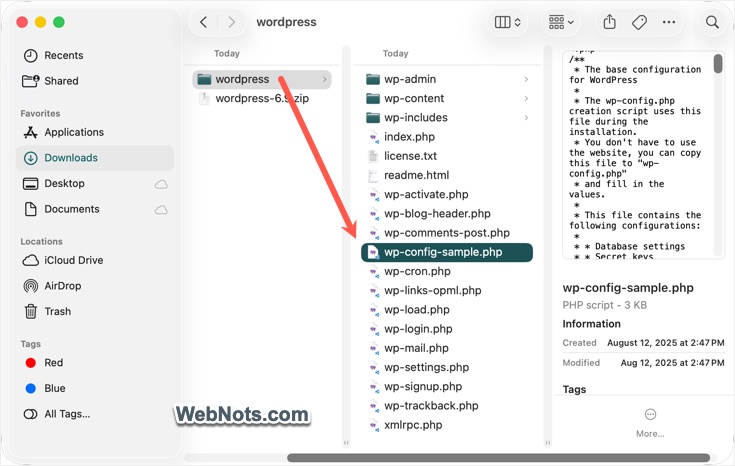The height and width of the screenshot is (466, 735).
Task: Go forward with the right chevron button
Action: tap(231, 22)
